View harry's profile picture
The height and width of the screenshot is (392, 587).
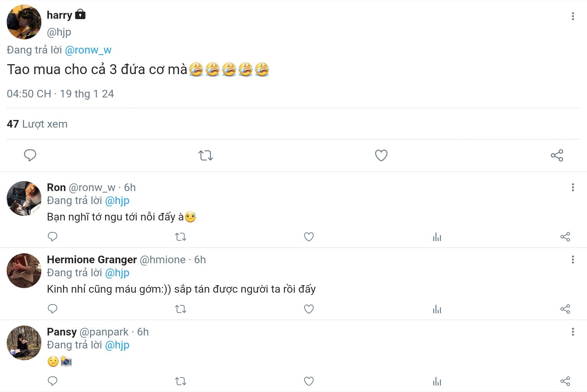pos(24,22)
